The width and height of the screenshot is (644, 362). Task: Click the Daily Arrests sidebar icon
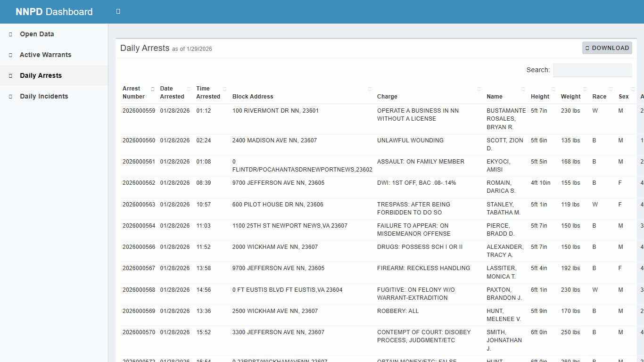(x=10, y=75)
